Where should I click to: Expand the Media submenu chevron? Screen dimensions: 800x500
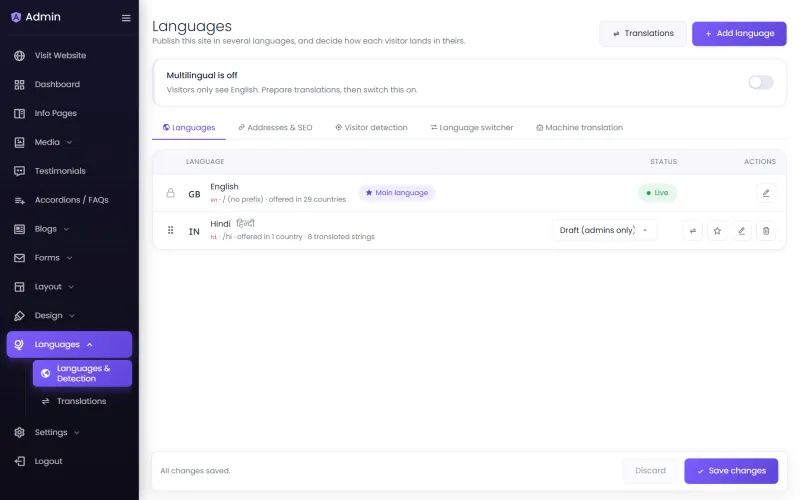[69, 142]
